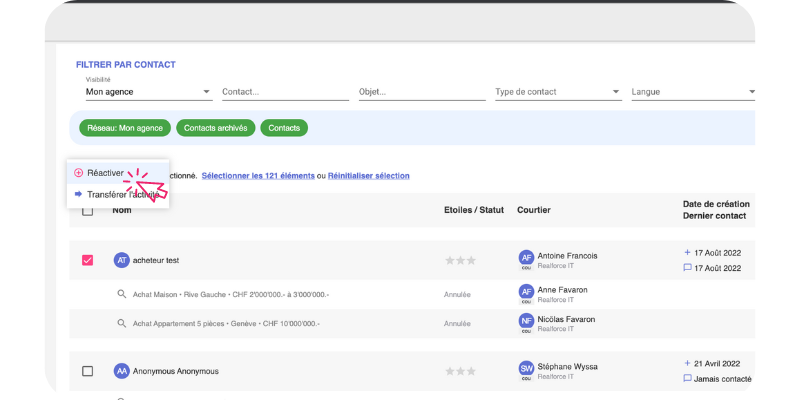Click plus icon beside creation date 17 Août 2022
Image resolution: width=800 pixels, height=400 pixels.
point(687,253)
